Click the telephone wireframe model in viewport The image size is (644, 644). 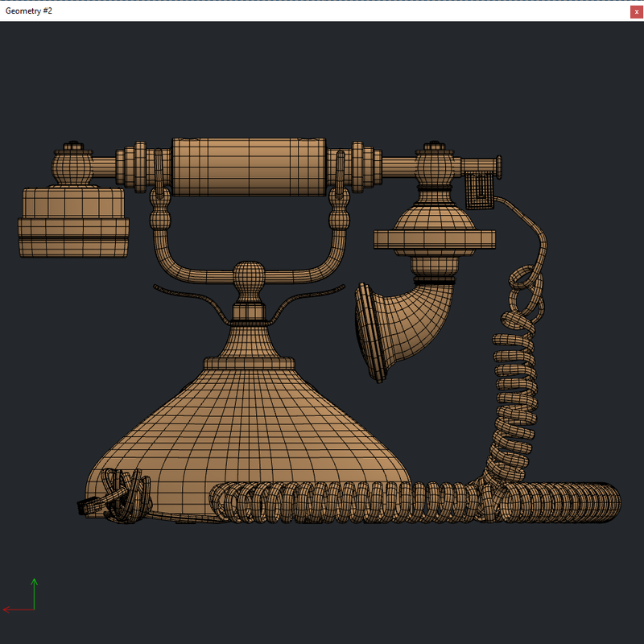pyautogui.click(x=320, y=331)
